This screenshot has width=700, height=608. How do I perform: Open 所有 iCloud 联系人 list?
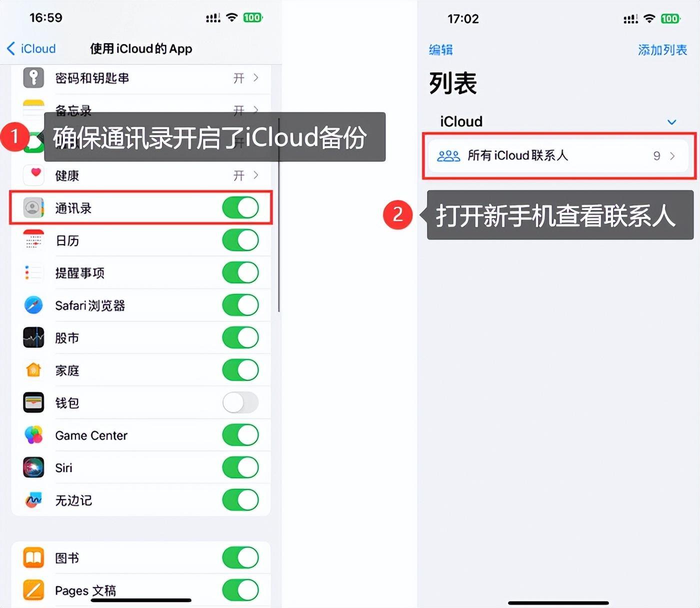tap(558, 155)
